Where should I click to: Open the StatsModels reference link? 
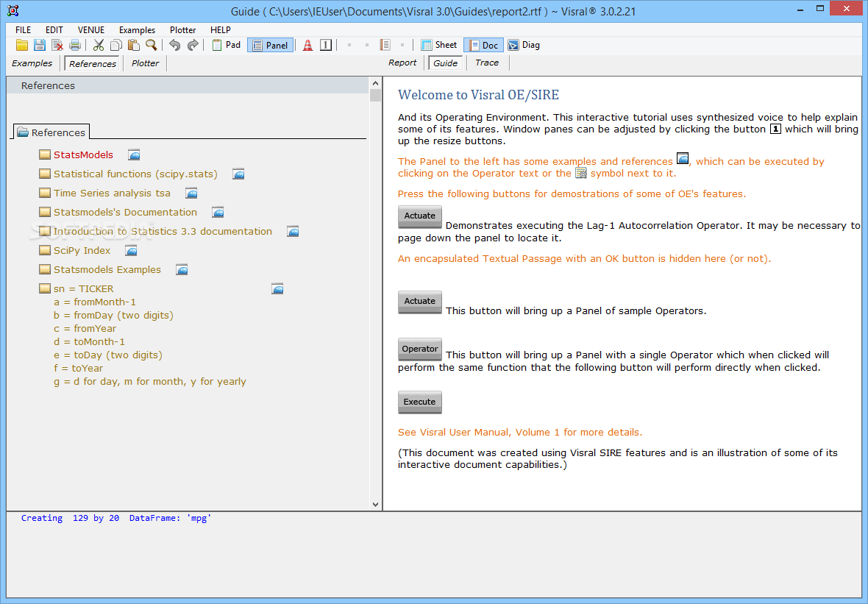point(83,155)
